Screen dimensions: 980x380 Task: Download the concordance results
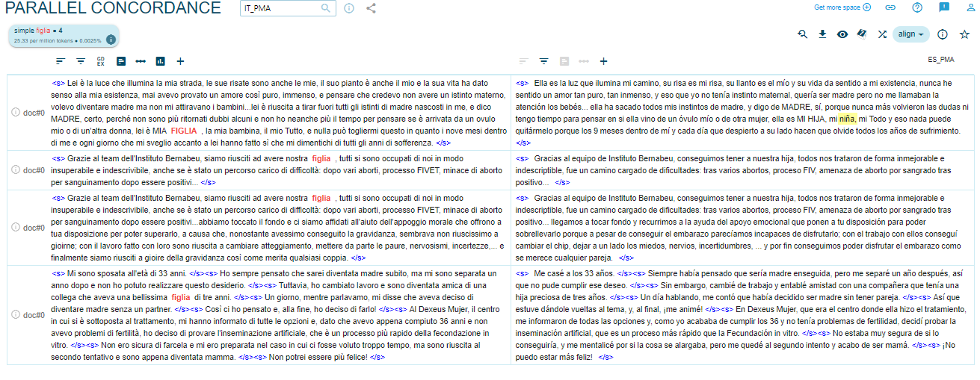[822, 34]
